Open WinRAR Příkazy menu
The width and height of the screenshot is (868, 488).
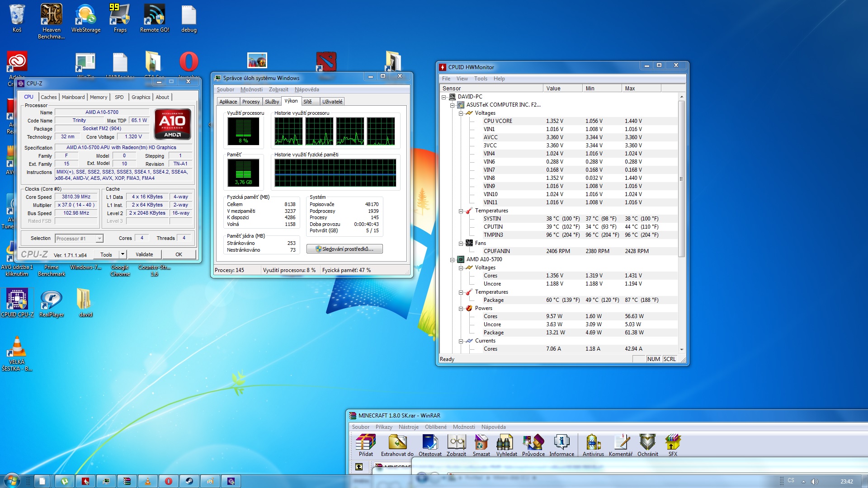[384, 427]
